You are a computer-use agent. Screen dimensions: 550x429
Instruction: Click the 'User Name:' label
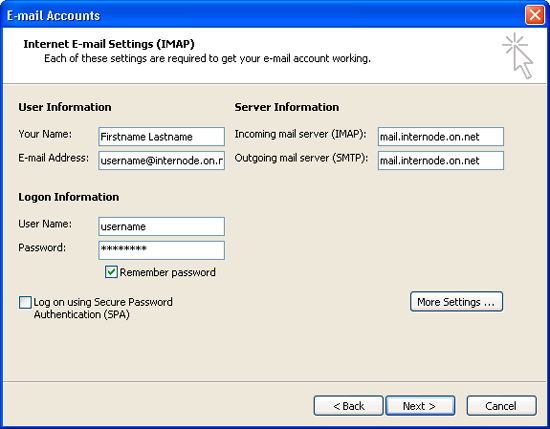[x=45, y=224]
